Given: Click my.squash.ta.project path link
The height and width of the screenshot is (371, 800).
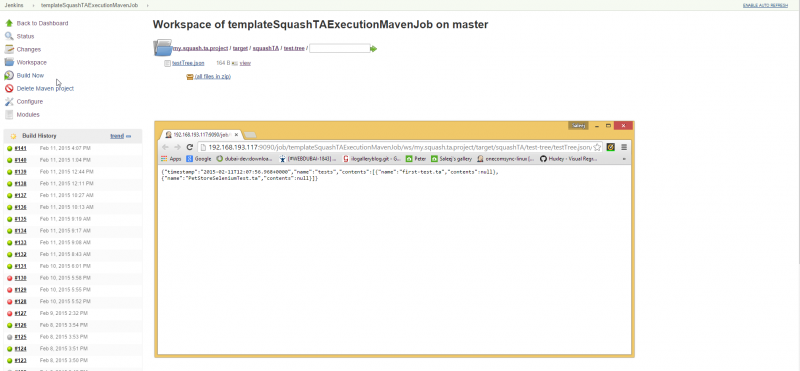Looking at the screenshot, I should [x=200, y=48].
